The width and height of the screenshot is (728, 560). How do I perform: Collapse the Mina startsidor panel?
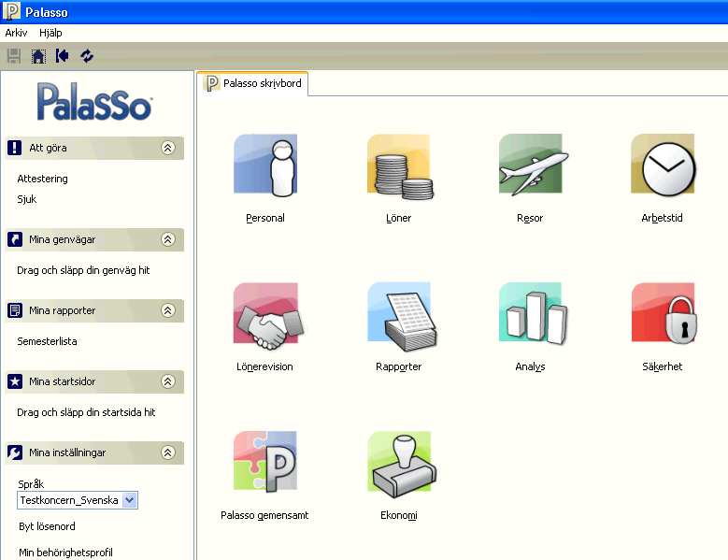coord(168,381)
